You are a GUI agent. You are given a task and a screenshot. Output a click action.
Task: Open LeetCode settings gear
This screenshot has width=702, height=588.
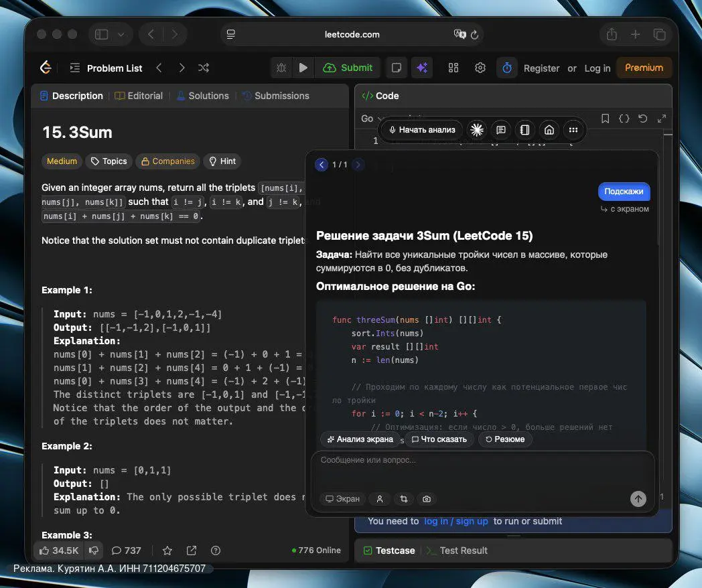click(480, 68)
